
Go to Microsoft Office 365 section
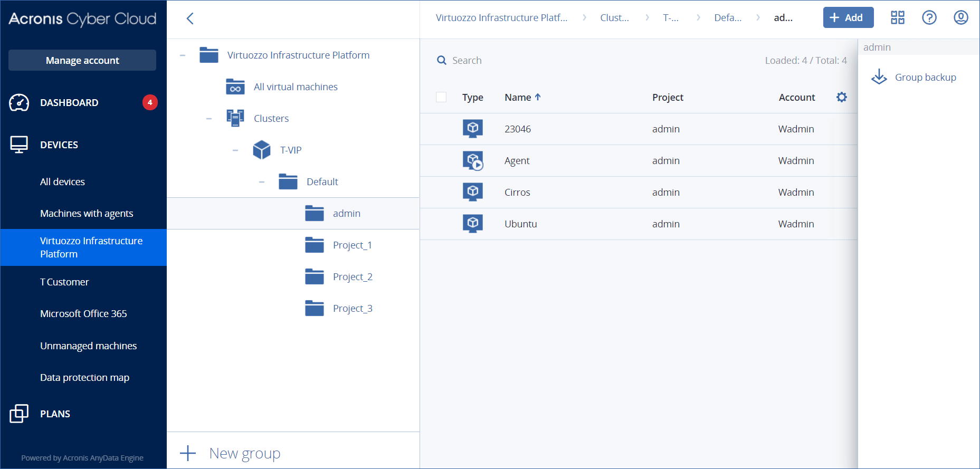pyautogui.click(x=83, y=313)
